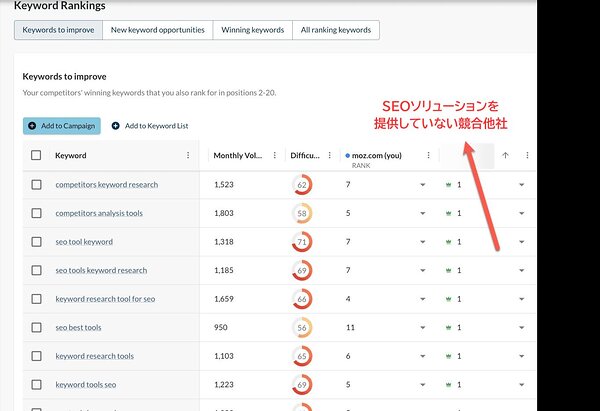Click difficulty score 71 circle
Image resolution: width=600 pixels, height=411 pixels.
[x=302, y=242]
